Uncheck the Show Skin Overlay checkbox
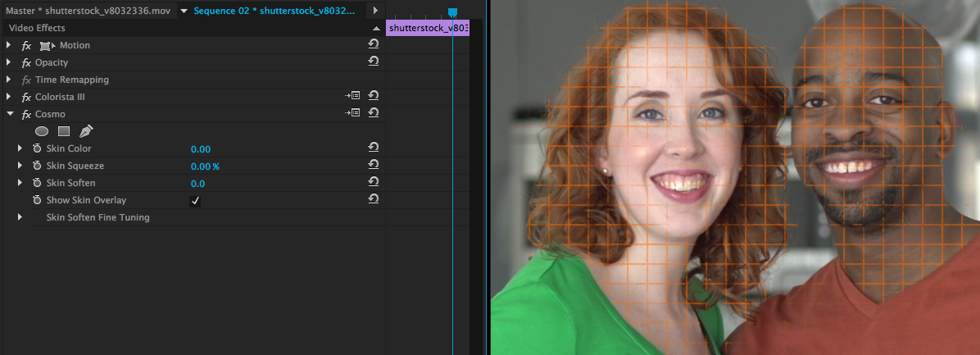Screen dimensions: 980x355 (195, 201)
